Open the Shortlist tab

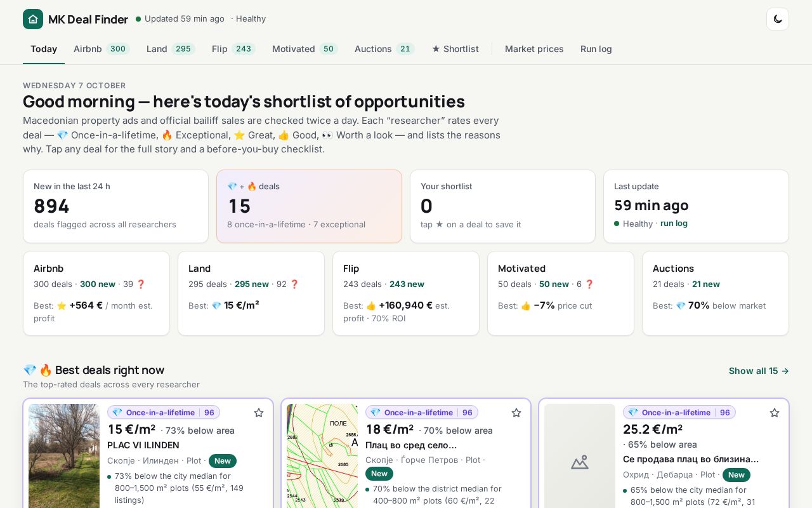(x=455, y=49)
